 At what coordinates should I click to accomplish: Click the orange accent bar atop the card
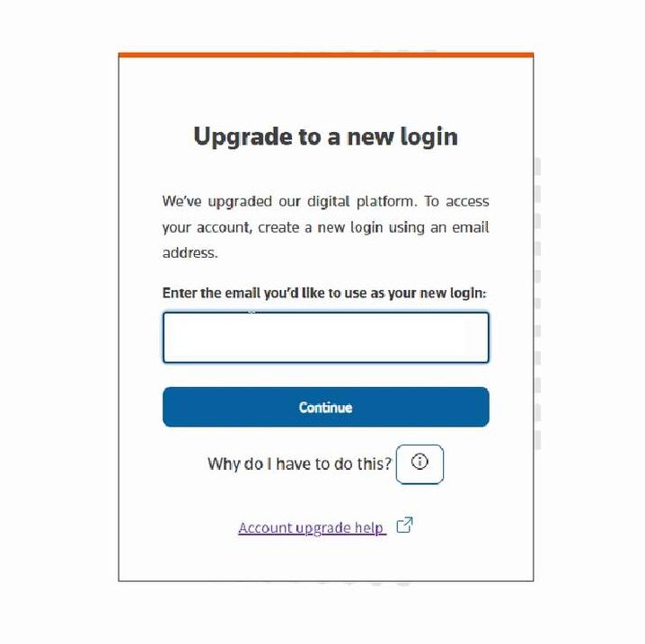coord(326,55)
